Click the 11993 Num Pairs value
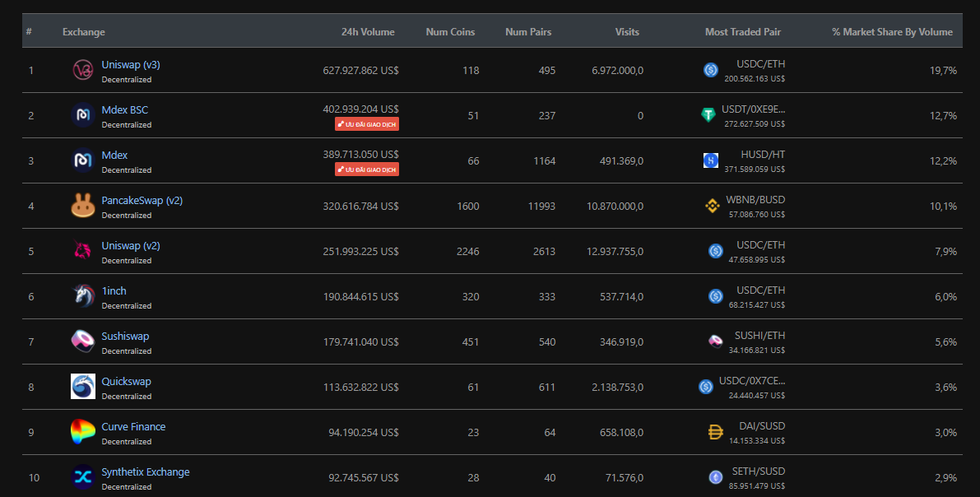Screen dimensions: 980x497 (541, 207)
